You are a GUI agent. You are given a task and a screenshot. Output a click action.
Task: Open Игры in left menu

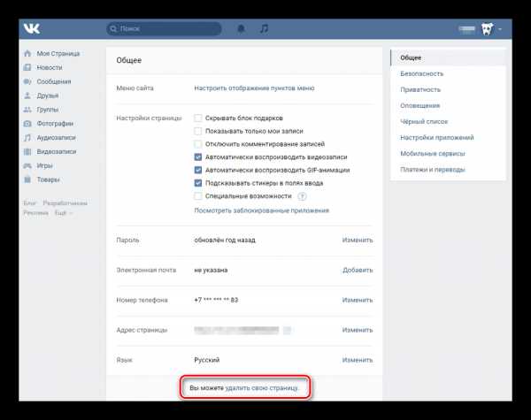click(44, 165)
